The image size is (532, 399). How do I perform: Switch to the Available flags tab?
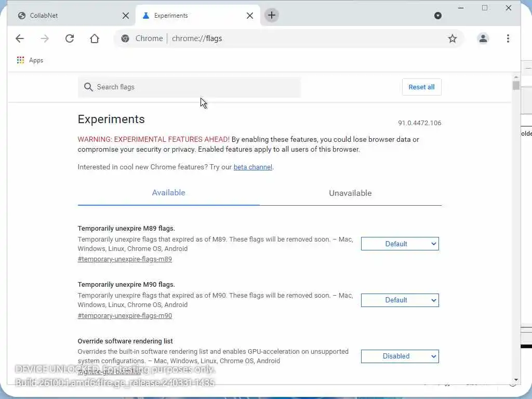point(169,193)
